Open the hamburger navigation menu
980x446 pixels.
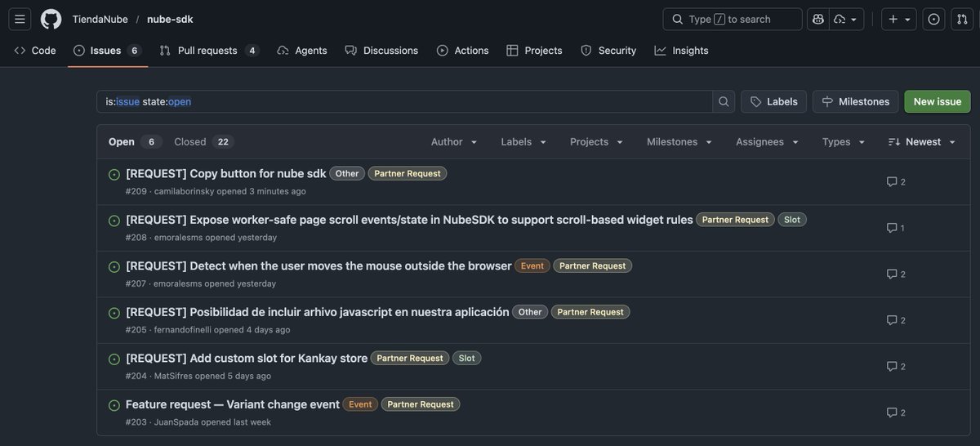pyautogui.click(x=20, y=19)
